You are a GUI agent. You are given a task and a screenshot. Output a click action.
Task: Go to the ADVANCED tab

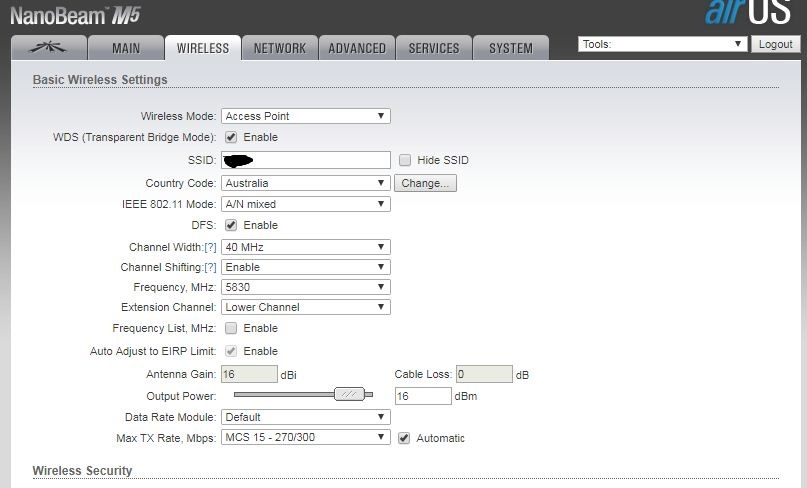[x=357, y=48]
